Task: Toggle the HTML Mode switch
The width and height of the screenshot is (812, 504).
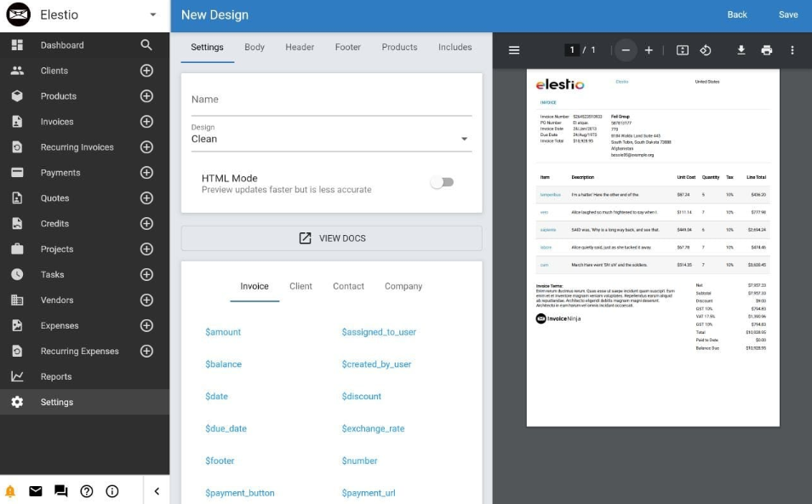Action: point(443,182)
